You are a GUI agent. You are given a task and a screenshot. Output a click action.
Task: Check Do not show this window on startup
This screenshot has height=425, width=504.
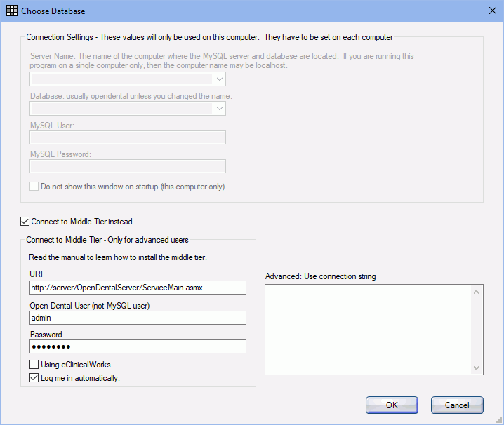(34, 187)
